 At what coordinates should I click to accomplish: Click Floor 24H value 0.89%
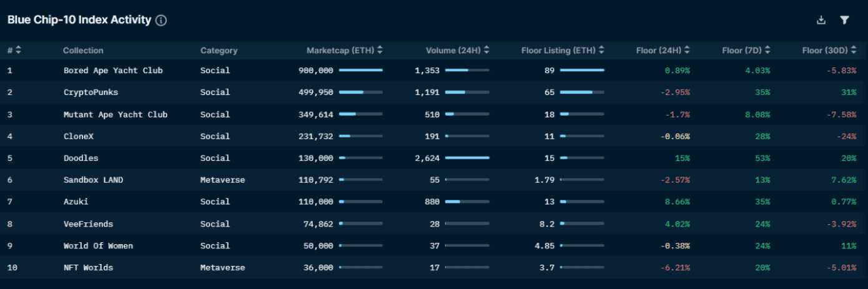[677, 71]
